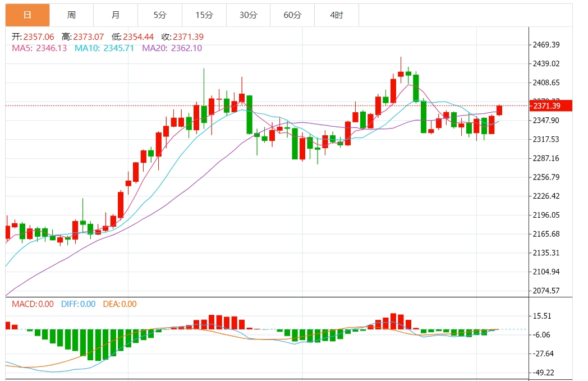This screenshot has height=381, width=588.
Task: Click the 2074.57 price axis label
Action: point(546,291)
